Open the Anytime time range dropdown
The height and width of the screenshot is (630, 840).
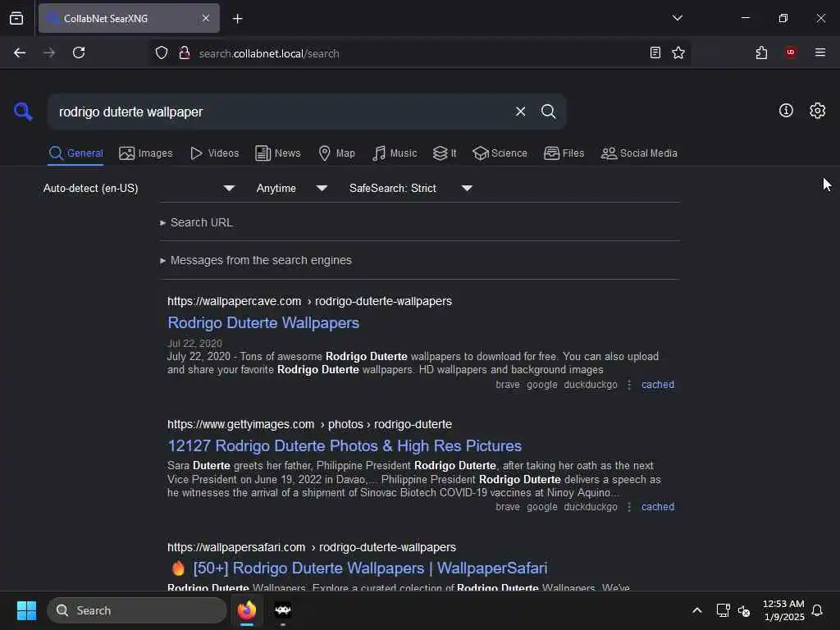pos(291,188)
